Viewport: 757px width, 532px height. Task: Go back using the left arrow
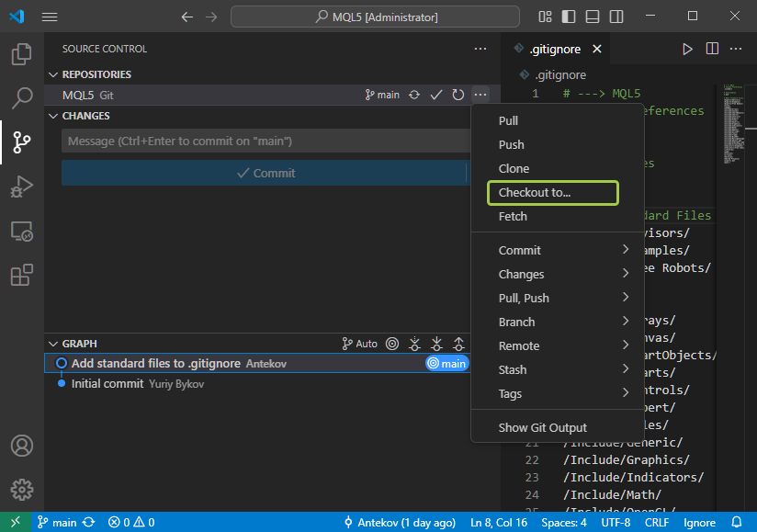tap(187, 17)
